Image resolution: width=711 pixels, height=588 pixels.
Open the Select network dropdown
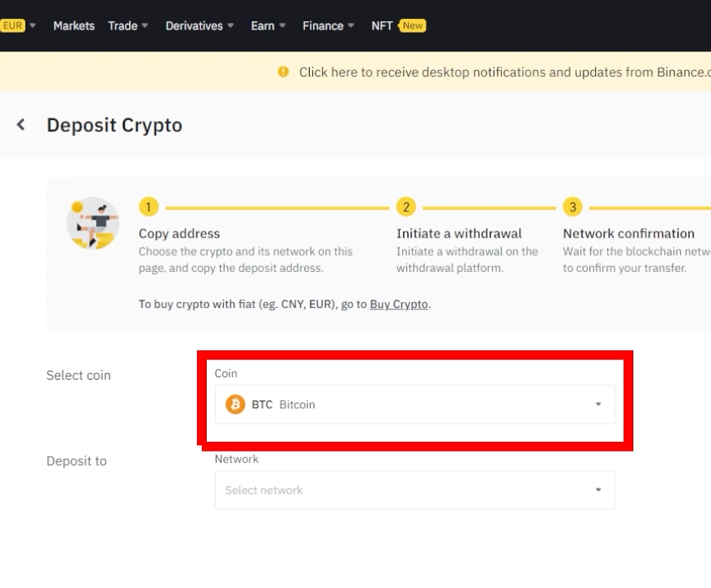tap(415, 490)
